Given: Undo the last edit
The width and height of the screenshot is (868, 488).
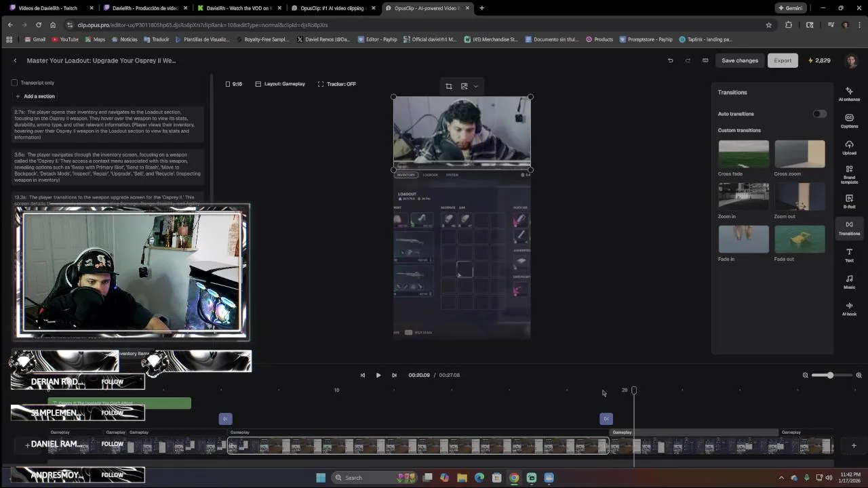Looking at the screenshot, I should click(670, 60).
